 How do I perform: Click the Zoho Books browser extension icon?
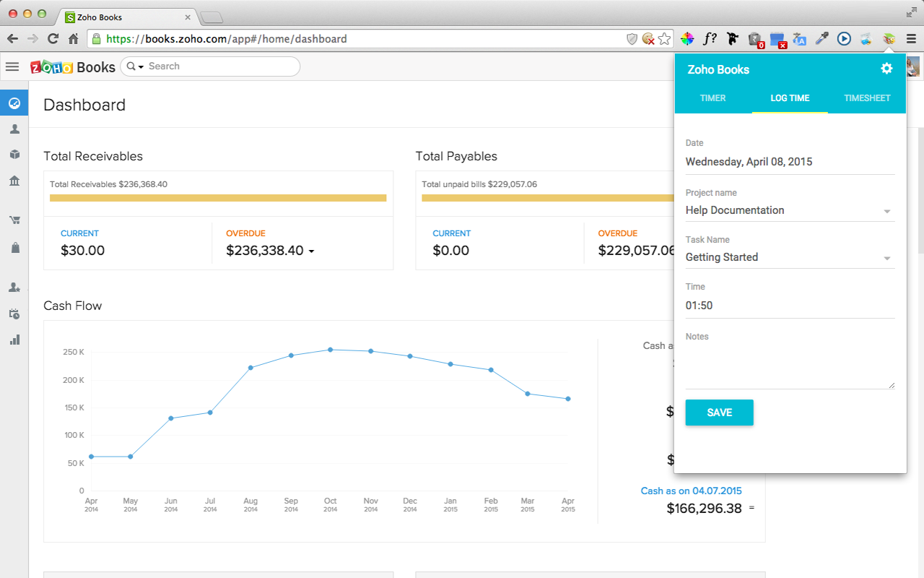pos(888,38)
